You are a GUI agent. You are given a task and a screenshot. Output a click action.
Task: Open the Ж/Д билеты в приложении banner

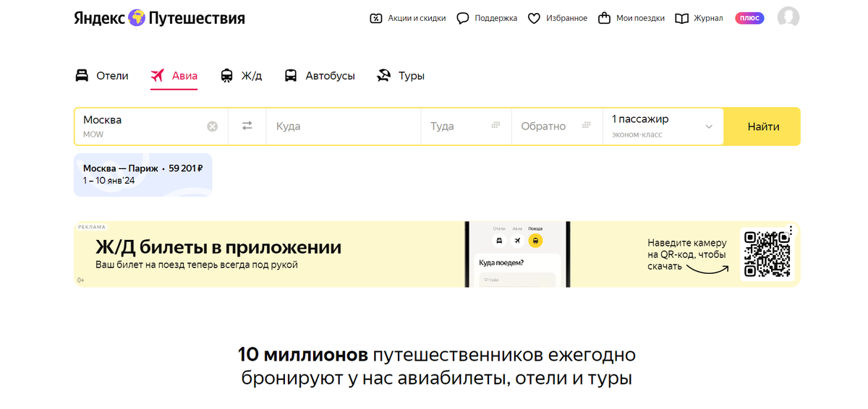pos(437,254)
